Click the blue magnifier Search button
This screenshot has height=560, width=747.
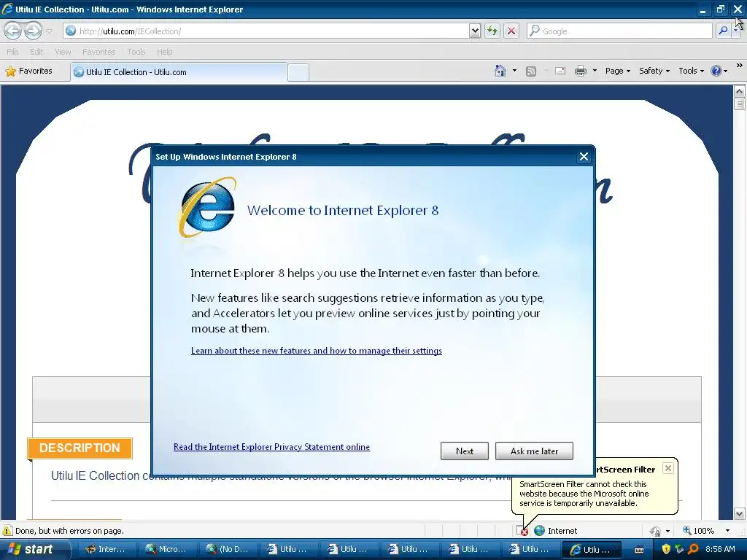tap(723, 31)
